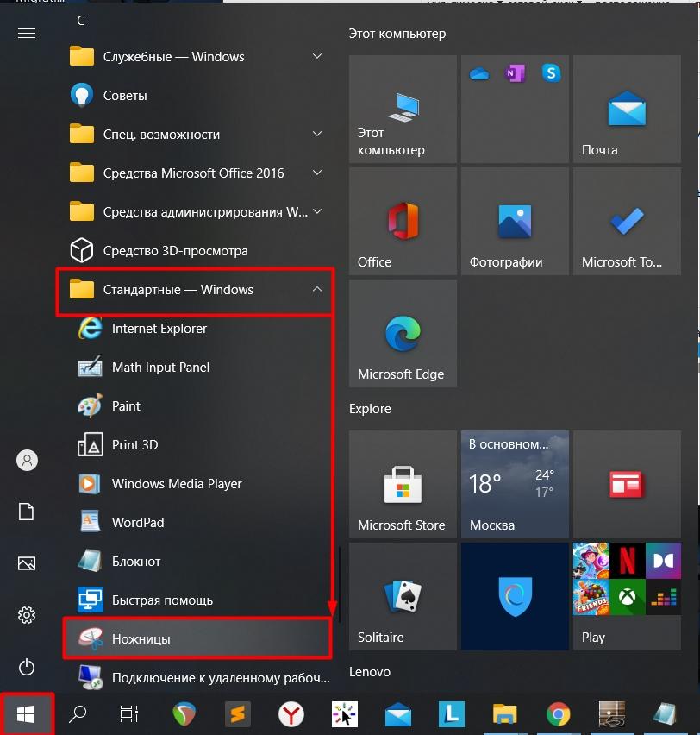Open Task View on the taskbar

[128, 714]
